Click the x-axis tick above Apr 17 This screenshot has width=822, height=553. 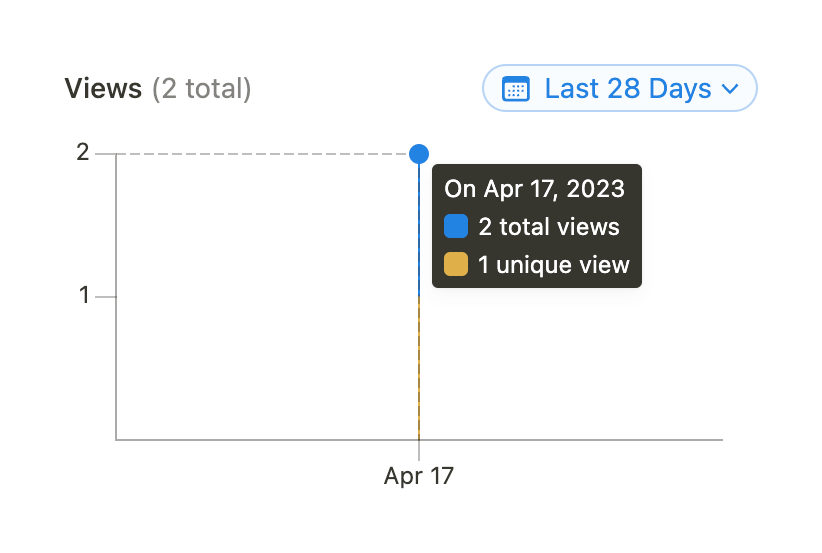419,450
